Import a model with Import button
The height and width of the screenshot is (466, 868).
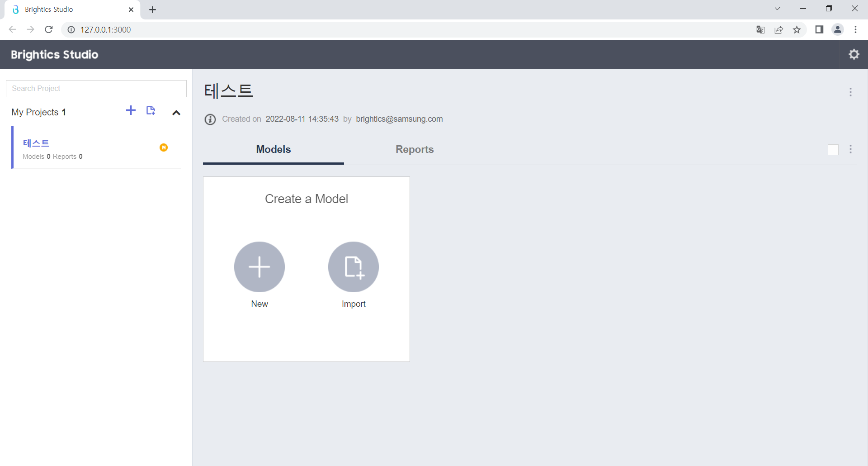click(354, 267)
